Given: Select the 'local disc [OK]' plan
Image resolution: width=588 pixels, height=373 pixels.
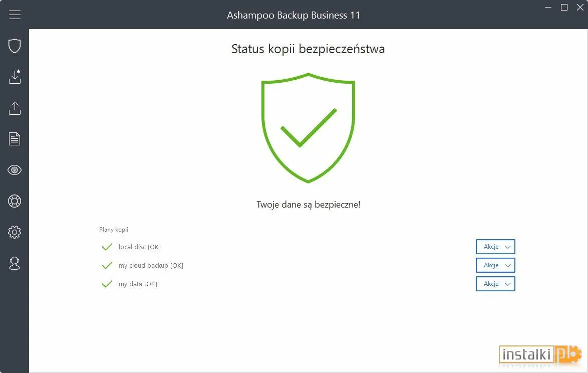Looking at the screenshot, I should tap(140, 247).
